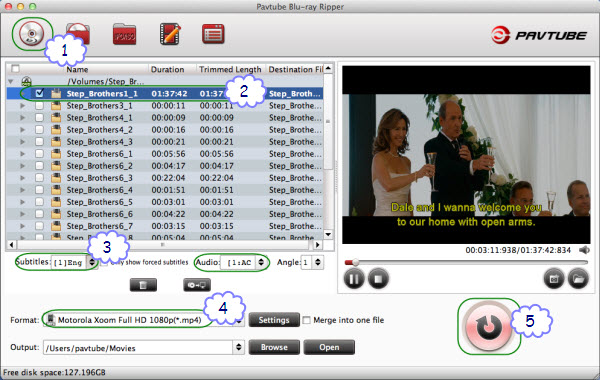Expand the Step_Brothers4_3 row
The height and width of the screenshot is (380, 600).
[x=23, y=142]
